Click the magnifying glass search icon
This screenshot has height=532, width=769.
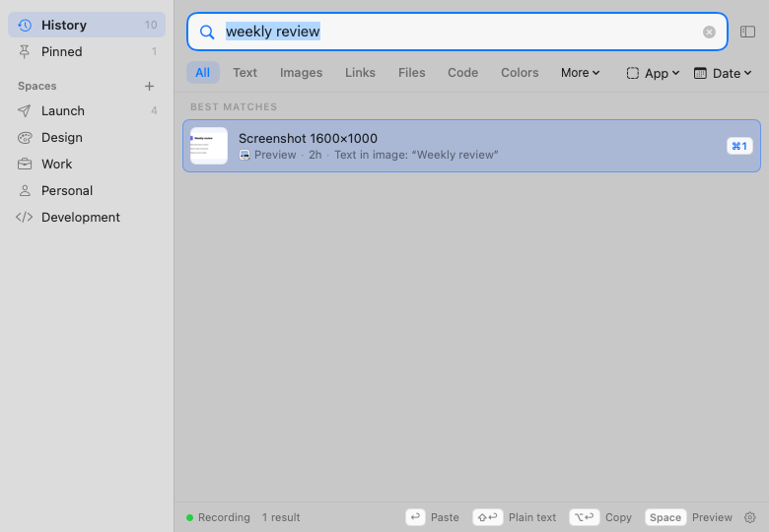point(207,33)
